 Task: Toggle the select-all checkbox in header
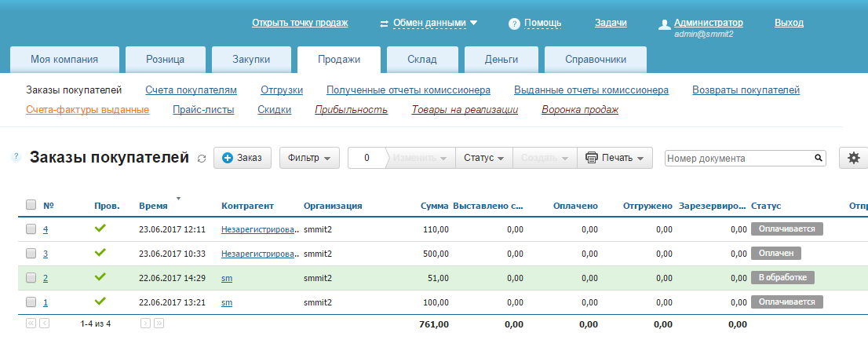31,205
